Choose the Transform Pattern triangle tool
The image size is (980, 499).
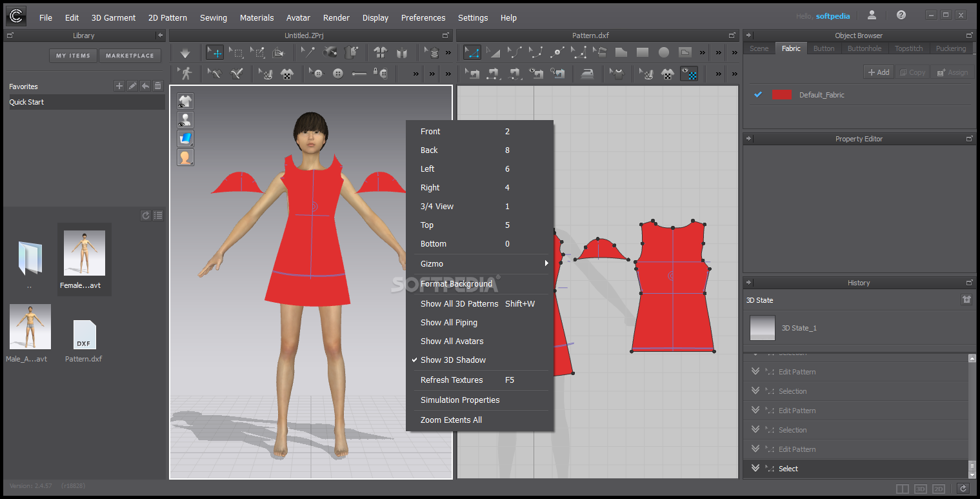493,53
